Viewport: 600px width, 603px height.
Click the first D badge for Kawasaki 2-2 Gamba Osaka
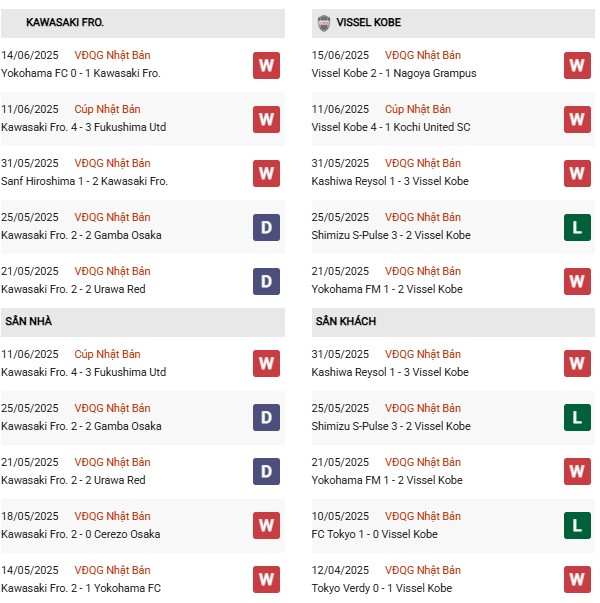tap(266, 227)
